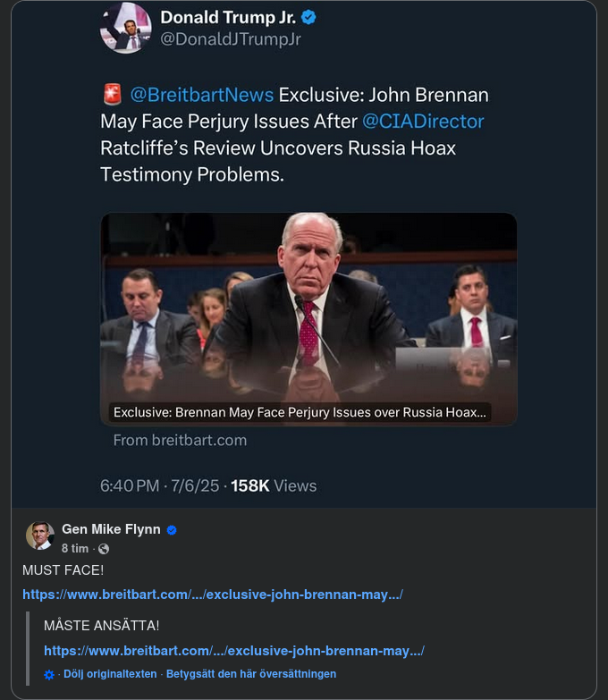
Task: Open the @BreitbartNews mention
Action: 201,95
